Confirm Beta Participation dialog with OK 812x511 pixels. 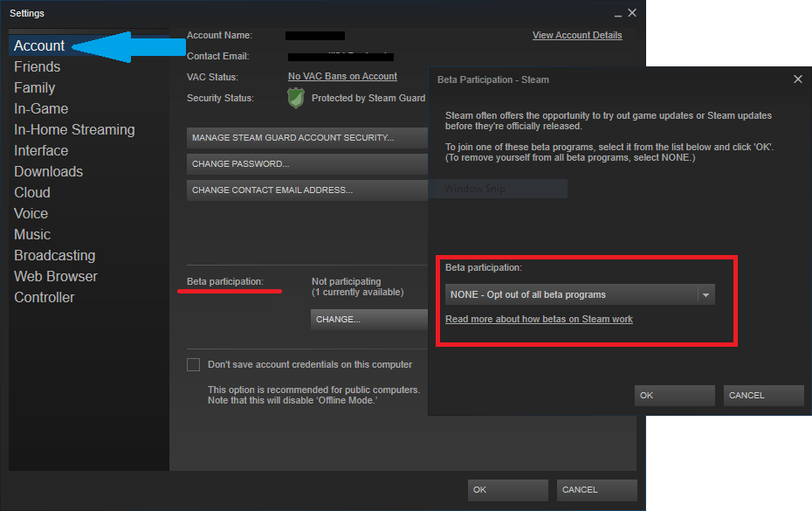point(674,396)
